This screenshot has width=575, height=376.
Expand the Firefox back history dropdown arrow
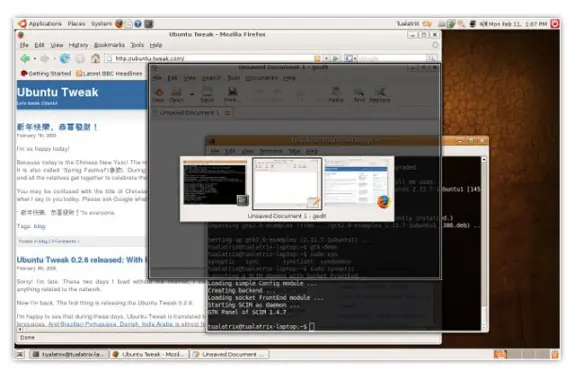pos(34,59)
